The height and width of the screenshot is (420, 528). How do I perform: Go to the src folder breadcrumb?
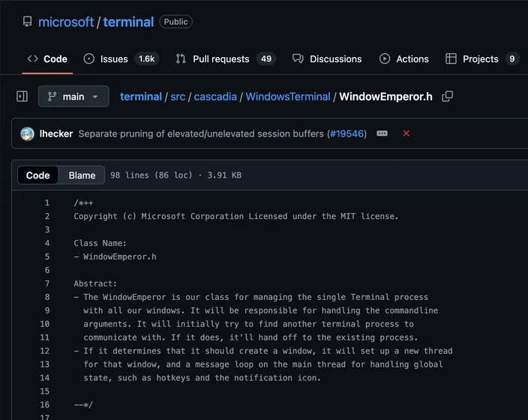[178, 97]
